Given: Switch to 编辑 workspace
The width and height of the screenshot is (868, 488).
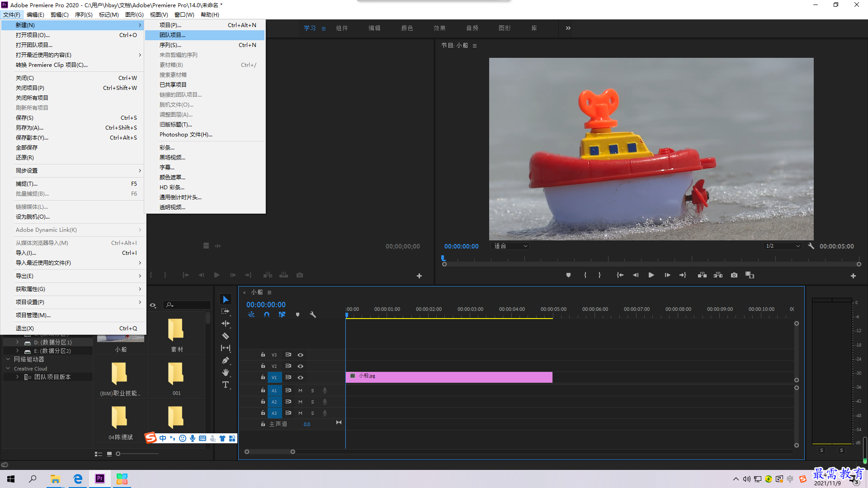Looking at the screenshot, I should click(374, 28).
